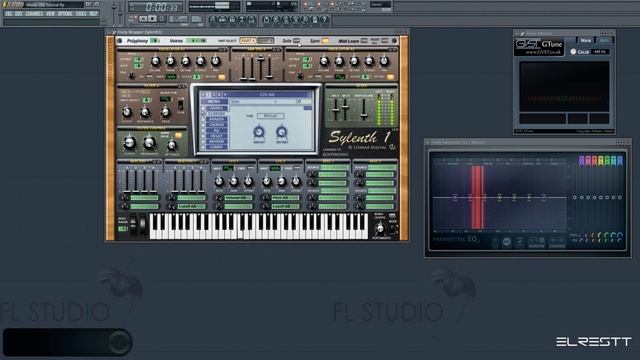Open the Filter A filter type selector
Screen dimensions: 640x360
click(166, 99)
